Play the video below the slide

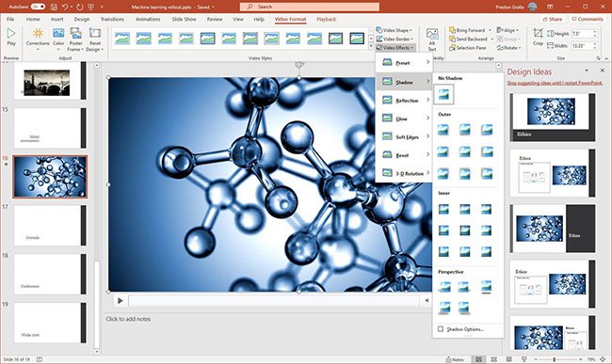point(121,300)
